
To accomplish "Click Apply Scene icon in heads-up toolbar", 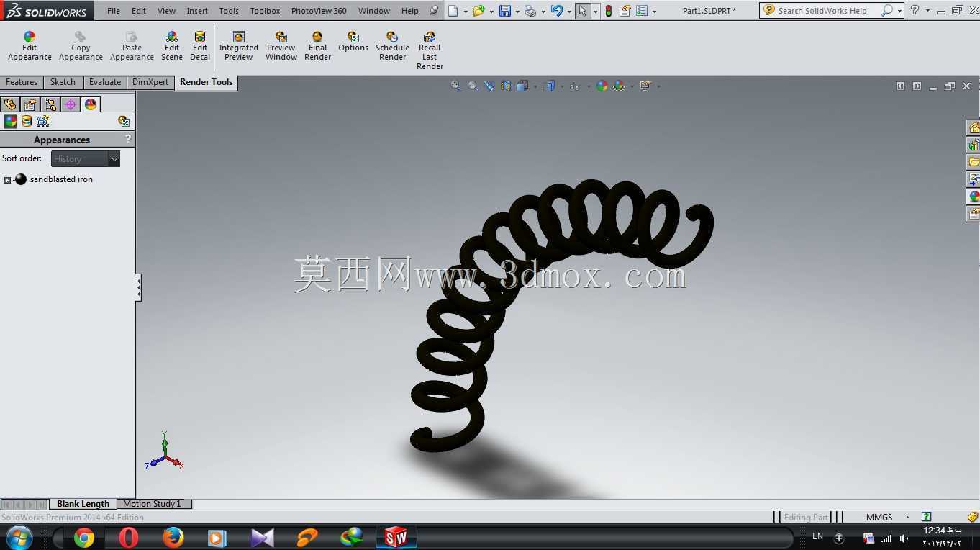I will point(619,86).
